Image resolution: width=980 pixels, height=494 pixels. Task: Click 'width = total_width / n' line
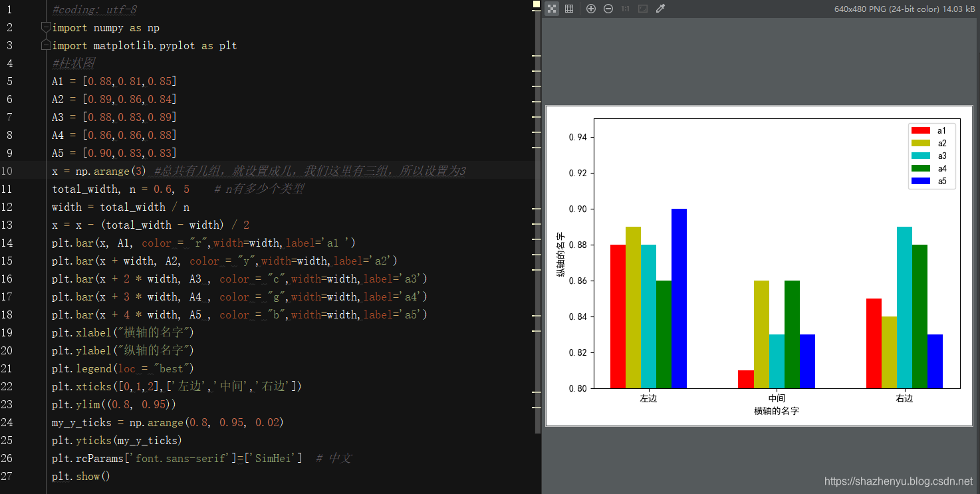point(120,207)
